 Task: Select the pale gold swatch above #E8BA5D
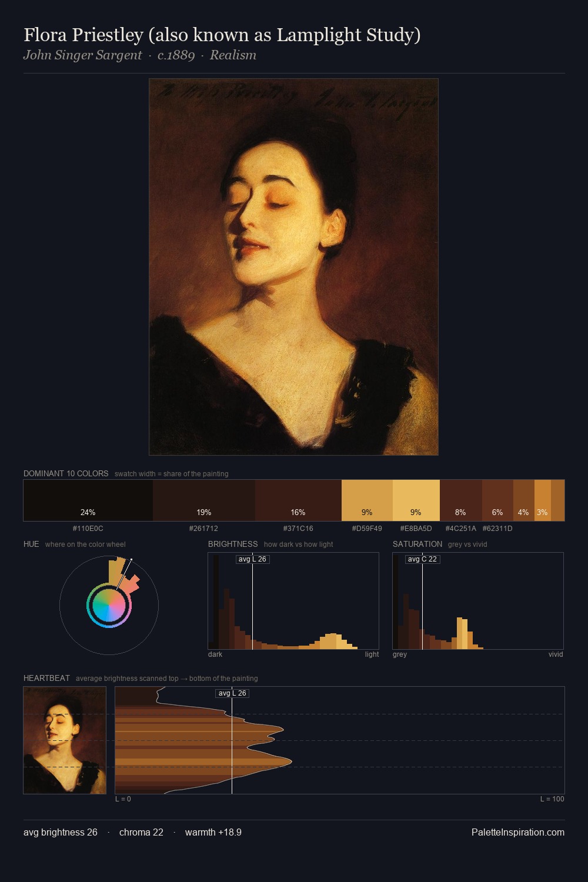click(x=416, y=500)
